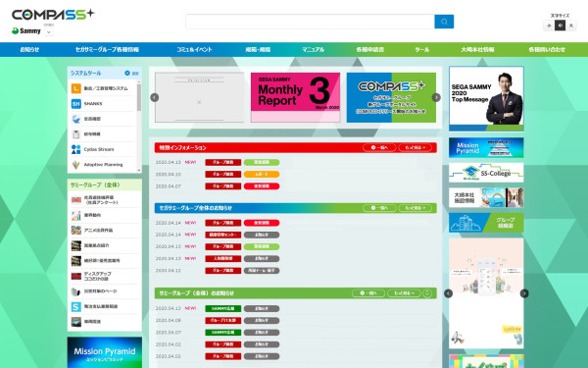588x368 pixels.
Task: Expand もっと見る on セガサミーグループ全体のお知らせ bar
Action: [416, 208]
